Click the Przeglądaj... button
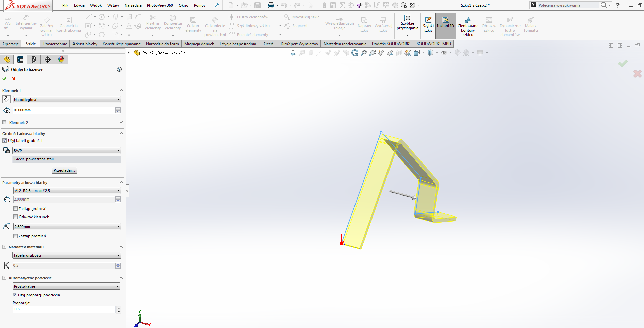The width and height of the screenshot is (644, 328). click(x=64, y=170)
